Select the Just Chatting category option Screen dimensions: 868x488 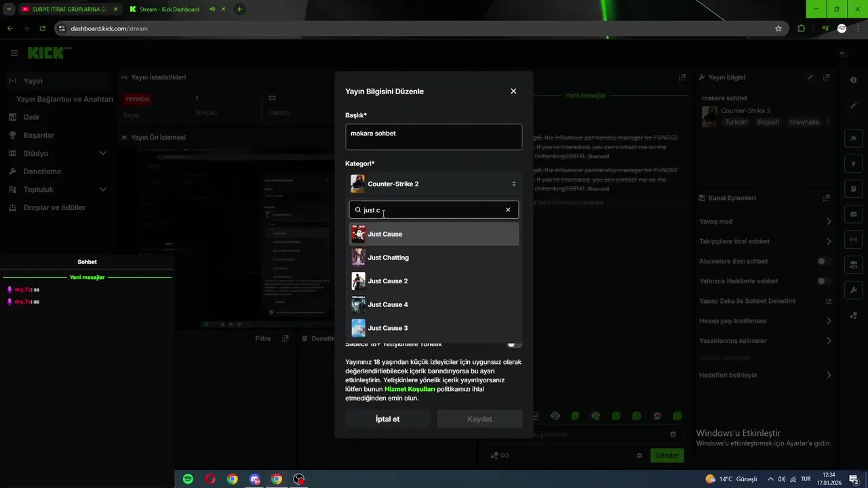[433, 258]
